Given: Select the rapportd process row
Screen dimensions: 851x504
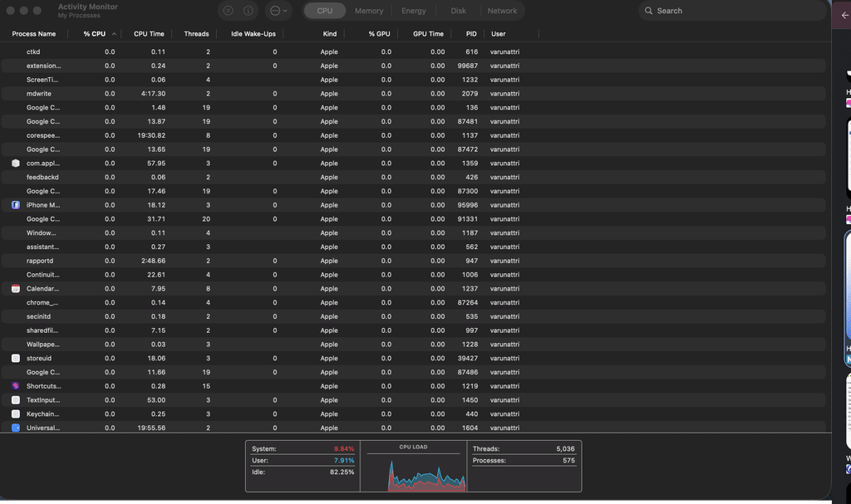Looking at the screenshot, I should [414, 261].
